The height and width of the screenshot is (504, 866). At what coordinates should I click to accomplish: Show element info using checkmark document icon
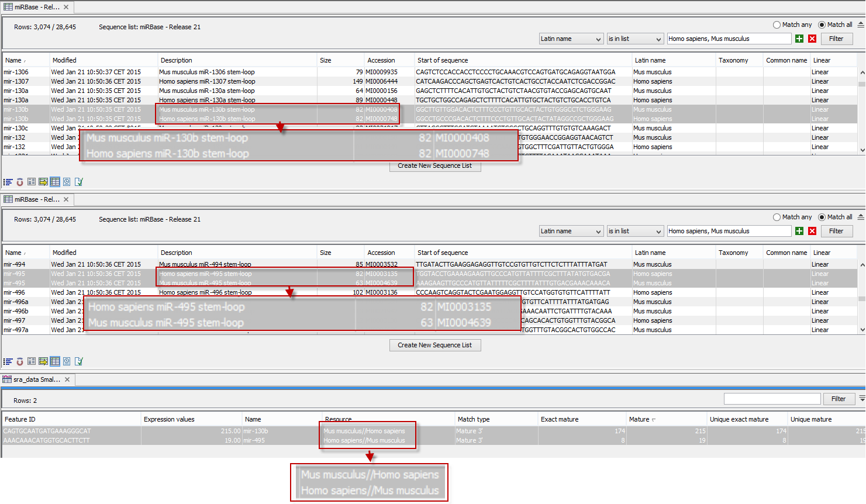[78, 182]
